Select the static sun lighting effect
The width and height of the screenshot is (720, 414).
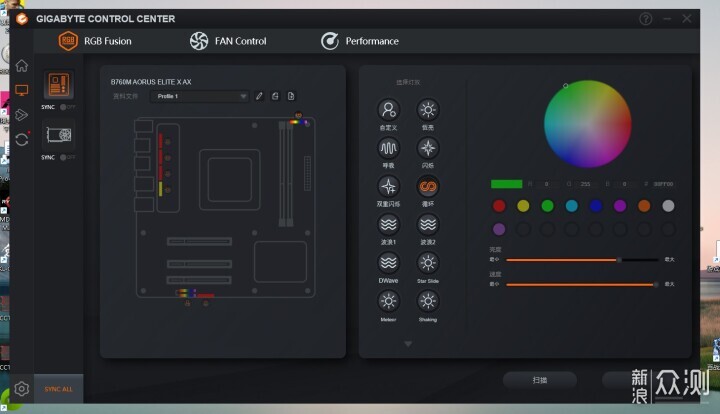pos(428,110)
